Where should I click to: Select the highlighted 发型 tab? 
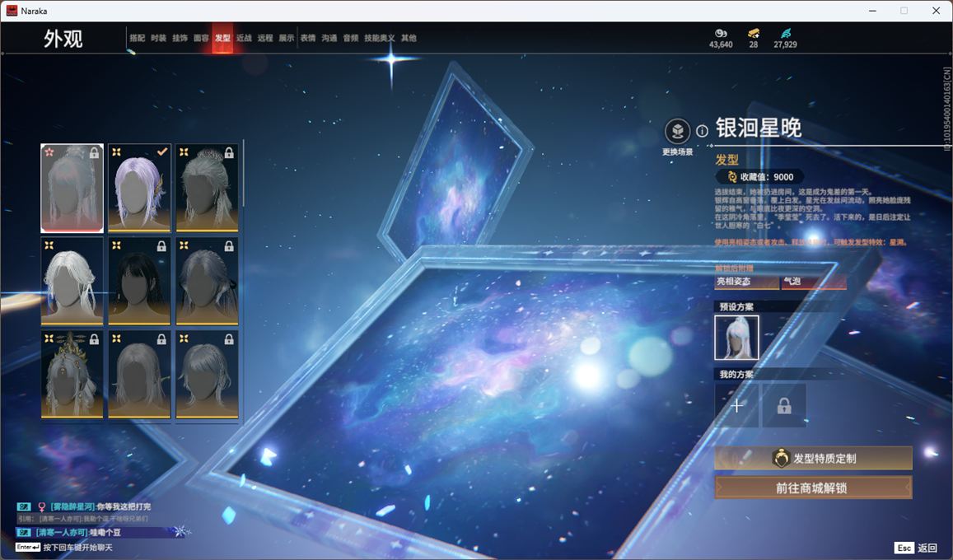[222, 38]
